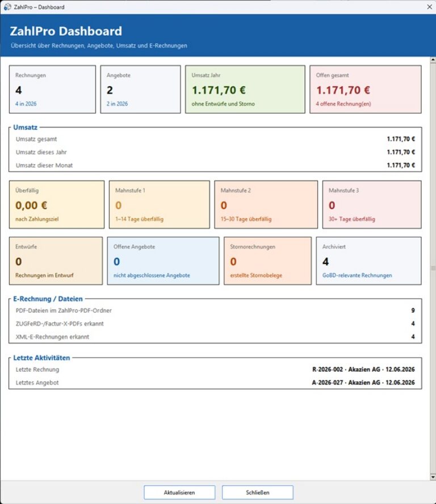Click '4 offene Rechnung(en)' text
This screenshot has height=504, width=436.
pyautogui.click(x=343, y=104)
